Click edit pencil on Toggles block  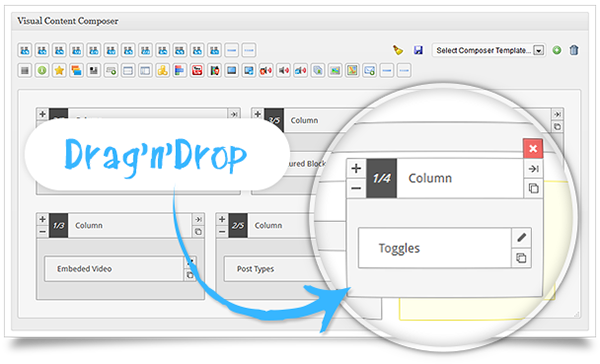(521, 238)
